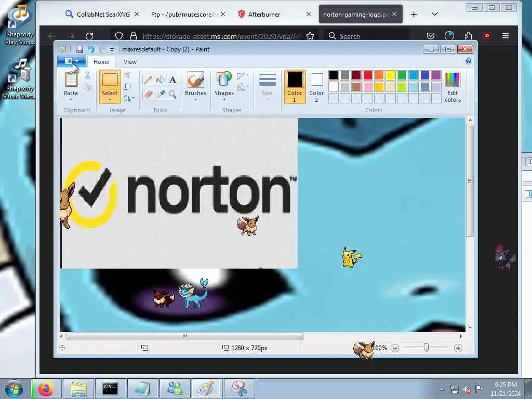
Task: Click the Redo arrow in Paint title bar
Action: pyautogui.click(x=102, y=49)
